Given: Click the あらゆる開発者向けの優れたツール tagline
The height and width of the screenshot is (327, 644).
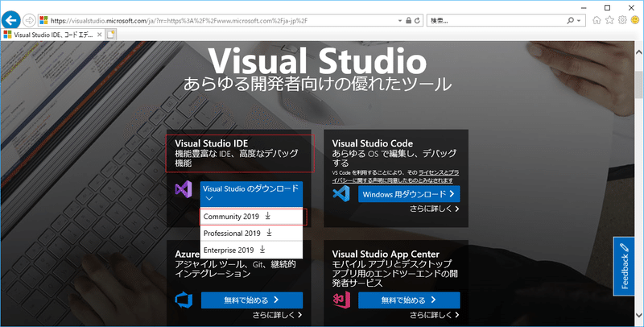Looking at the screenshot, I should point(317,85).
